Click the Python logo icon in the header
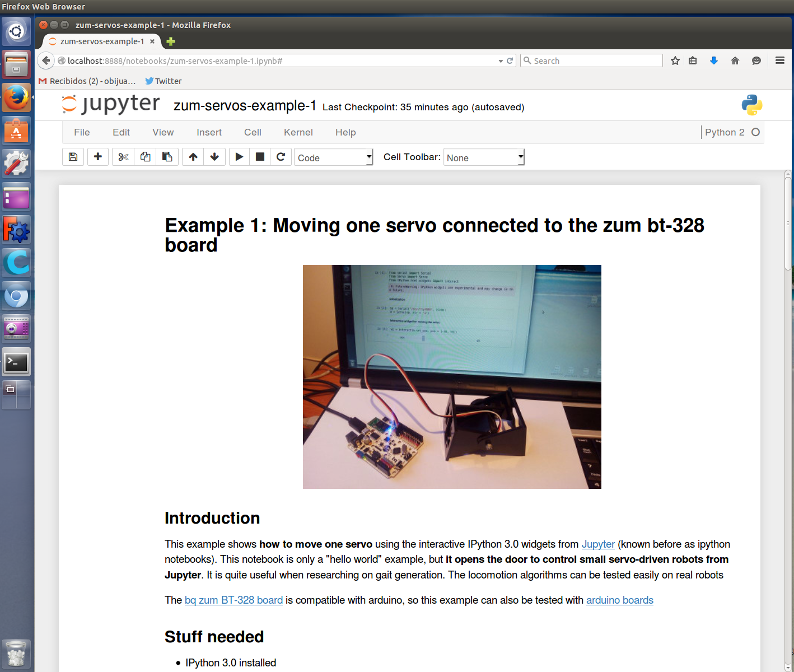Image resolution: width=794 pixels, height=672 pixels. pyautogui.click(x=751, y=105)
